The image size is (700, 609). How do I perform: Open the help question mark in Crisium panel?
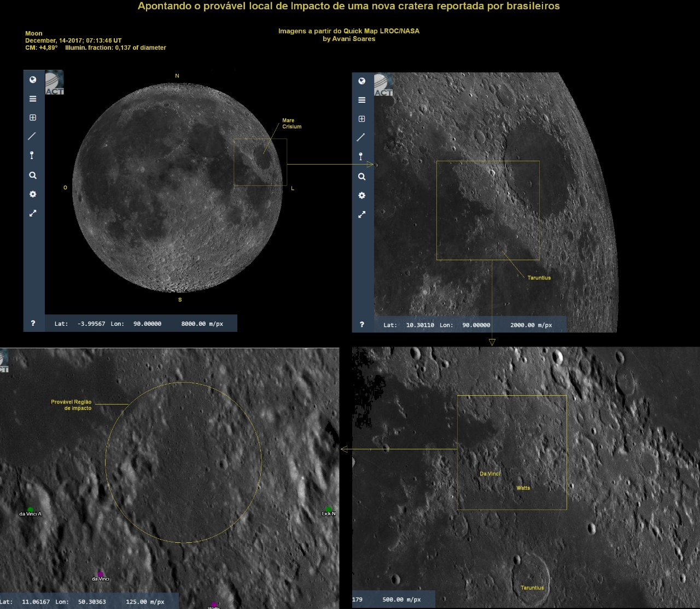[361, 324]
